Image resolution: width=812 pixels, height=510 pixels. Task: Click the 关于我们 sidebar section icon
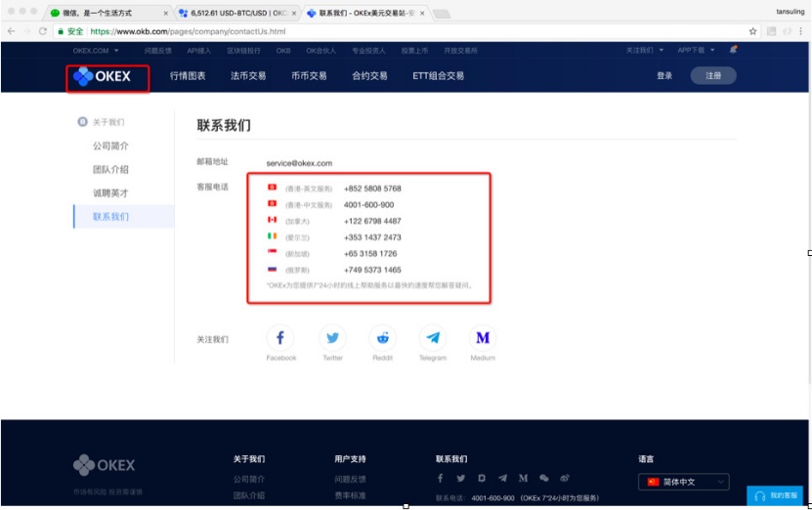pyautogui.click(x=82, y=122)
